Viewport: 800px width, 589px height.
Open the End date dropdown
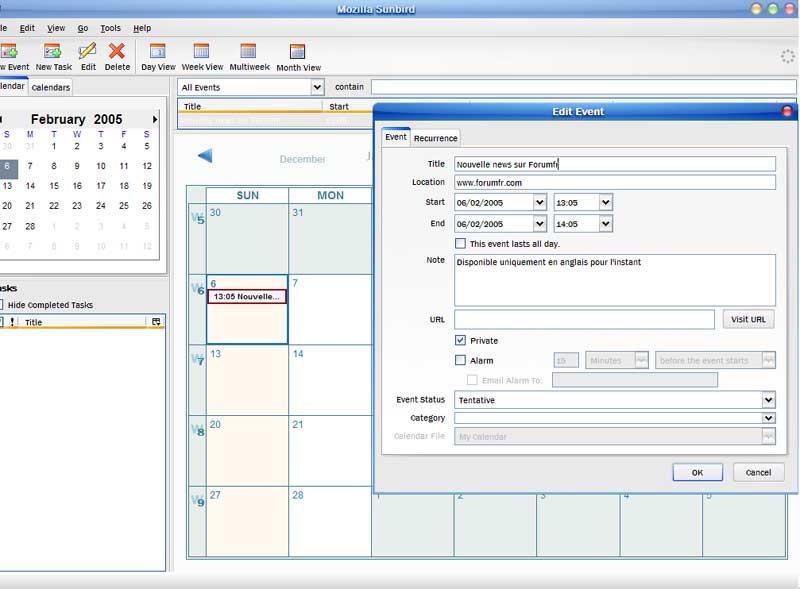pos(540,224)
